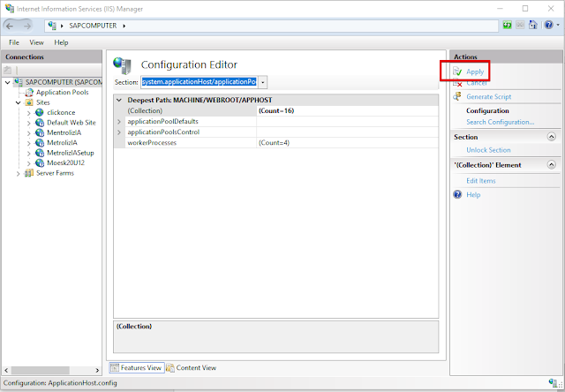
Task: Expand the Default Web Site node
Action: (x=29, y=123)
